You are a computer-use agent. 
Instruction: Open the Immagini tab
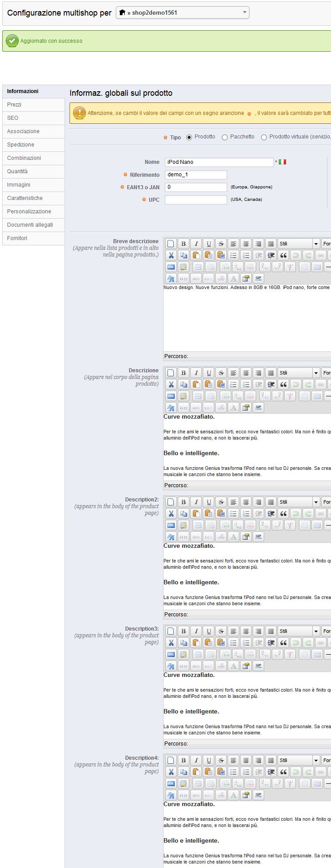click(33, 185)
